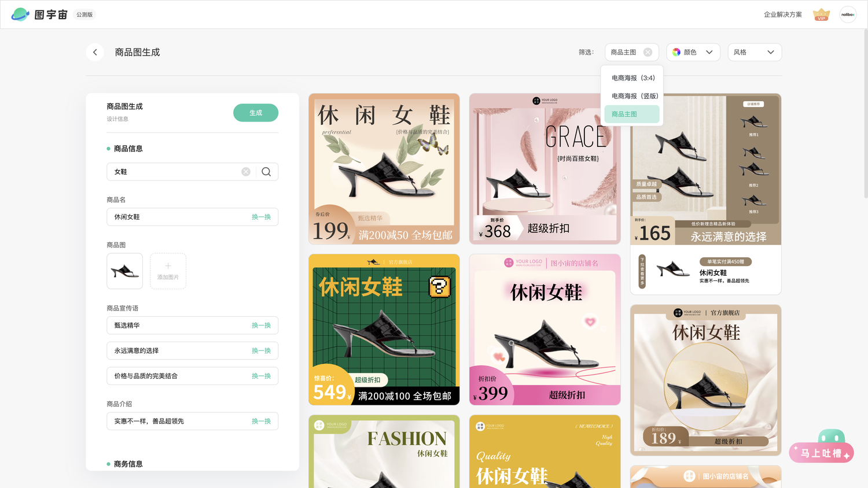Select 电商海报 (竖版) option
This screenshot has height=488, width=868.
(632, 96)
